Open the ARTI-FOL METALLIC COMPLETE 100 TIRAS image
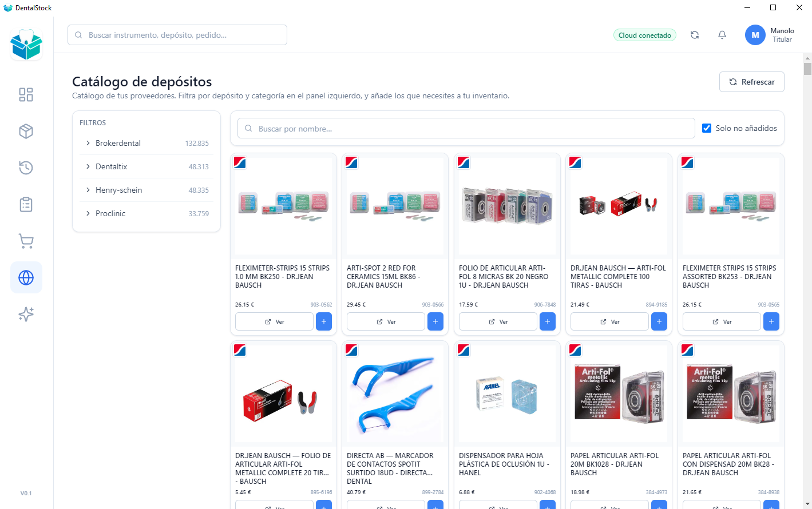 click(619, 206)
